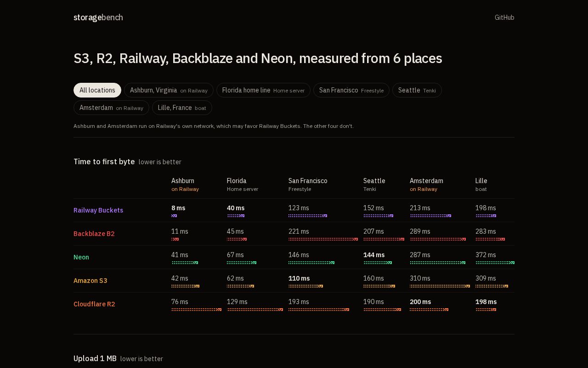
Task: Click the Railway network disclaimer note
Action: (214, 126)
